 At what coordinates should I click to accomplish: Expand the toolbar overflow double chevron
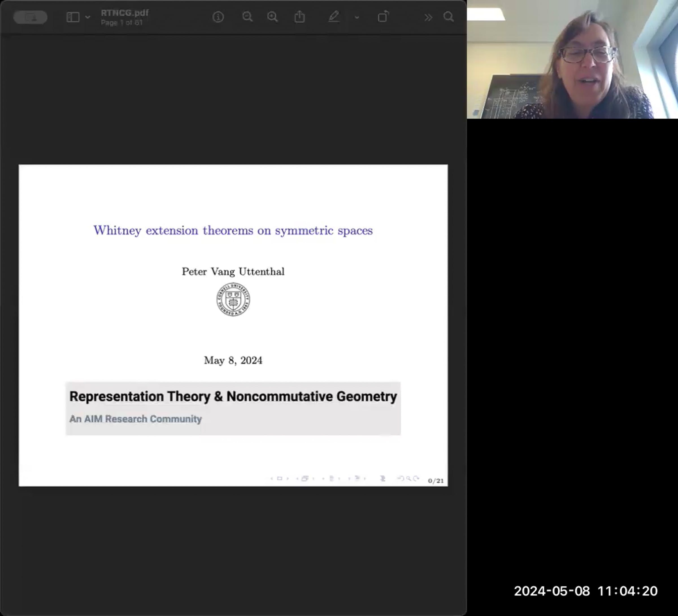point(428,17)
